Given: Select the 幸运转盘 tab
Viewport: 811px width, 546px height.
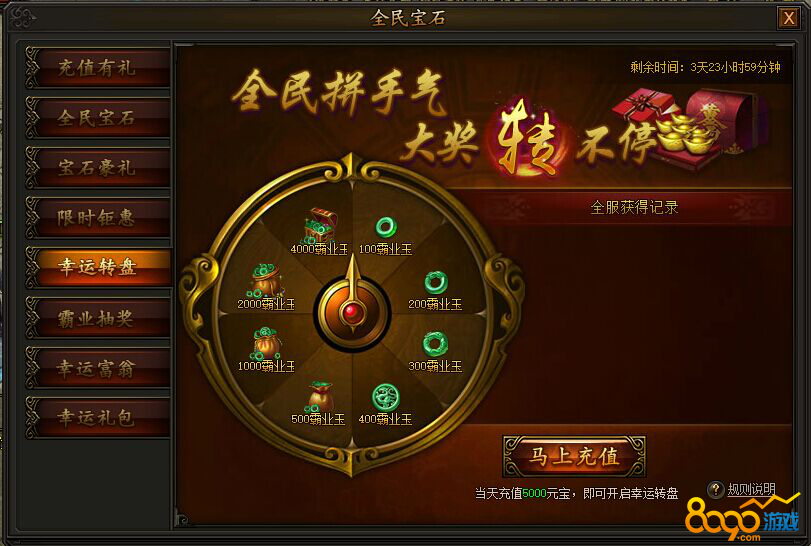Looking at the screenshot, I should point(98,267).
